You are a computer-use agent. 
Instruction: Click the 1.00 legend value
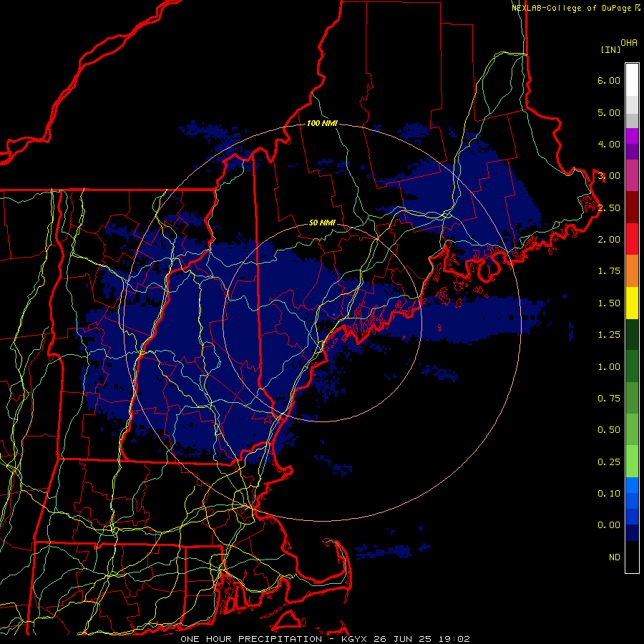point(609,367)
